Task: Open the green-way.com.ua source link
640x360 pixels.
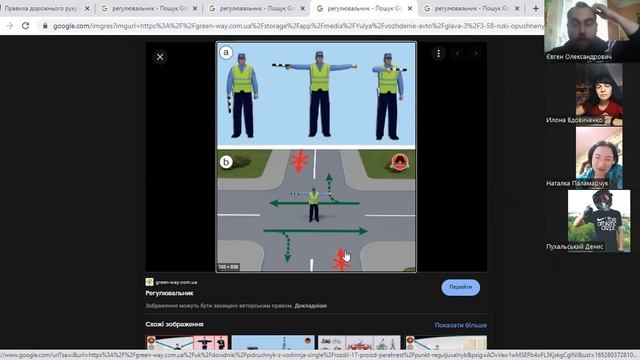Action: [x=176, y=282]
